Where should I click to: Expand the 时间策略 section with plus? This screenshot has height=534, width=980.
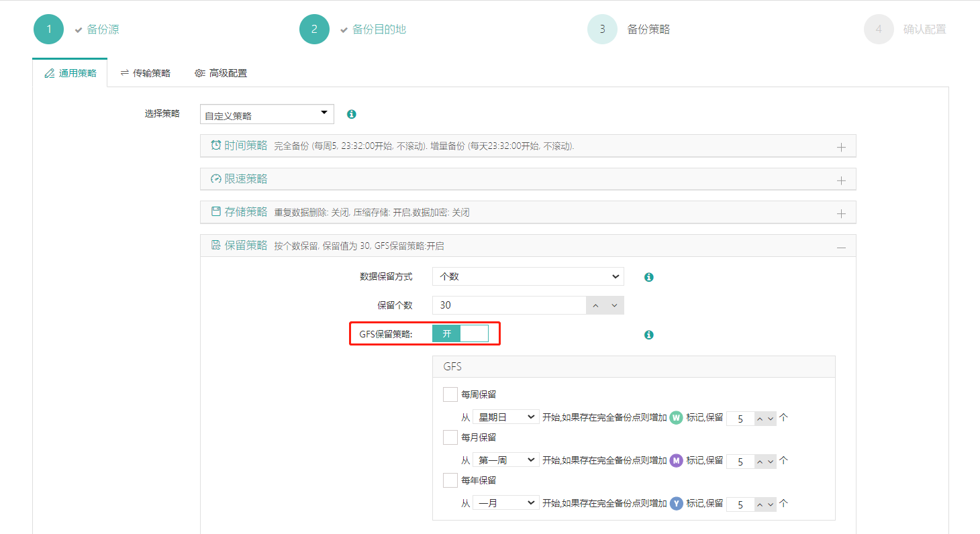(x=841, y=147)
